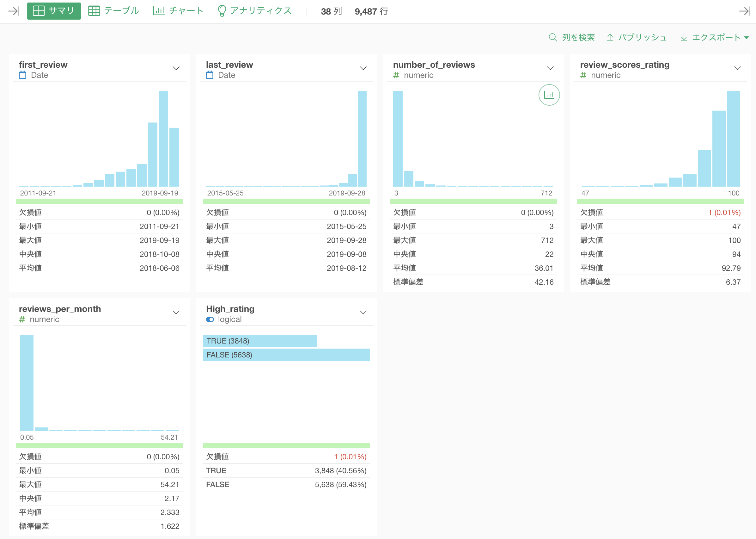Click the パブリッシュ publish button
The image size is (756, 539).
click(637, 38)
